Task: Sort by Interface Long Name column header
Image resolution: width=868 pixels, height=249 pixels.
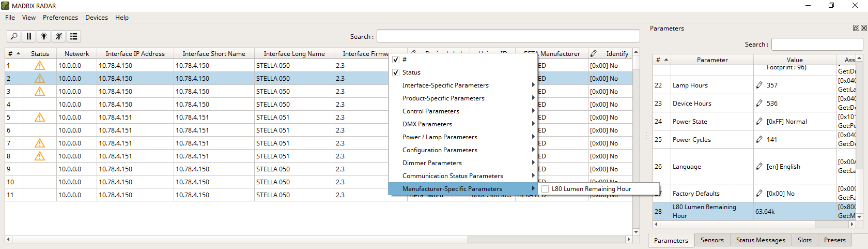Action: [x=295, y=53]
